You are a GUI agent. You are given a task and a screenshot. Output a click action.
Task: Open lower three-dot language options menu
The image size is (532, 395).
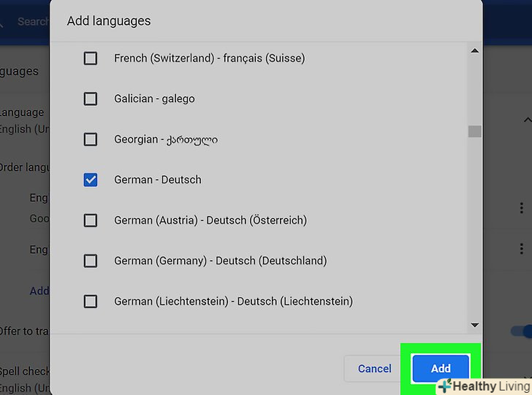pyautogui.click(x=521, y=250)
